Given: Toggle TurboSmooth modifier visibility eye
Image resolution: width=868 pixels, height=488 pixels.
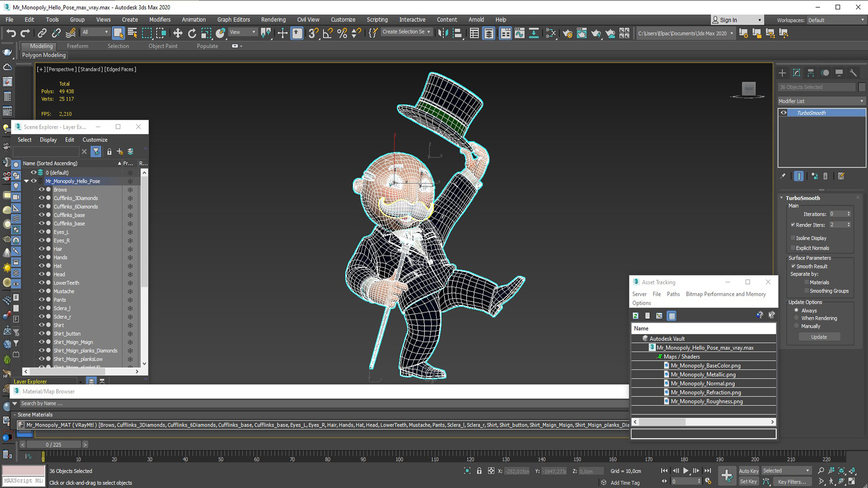Looking at the screenshot, I should (783, 113).
